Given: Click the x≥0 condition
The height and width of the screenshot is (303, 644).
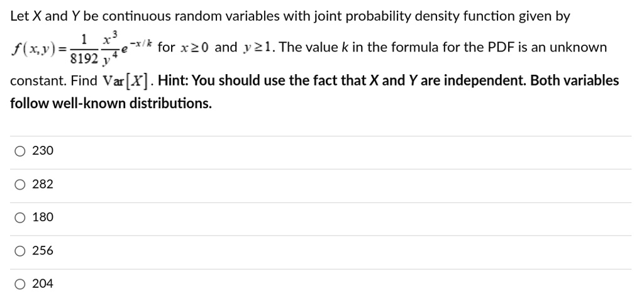Looking at the screenshot, I should point(194,48).
